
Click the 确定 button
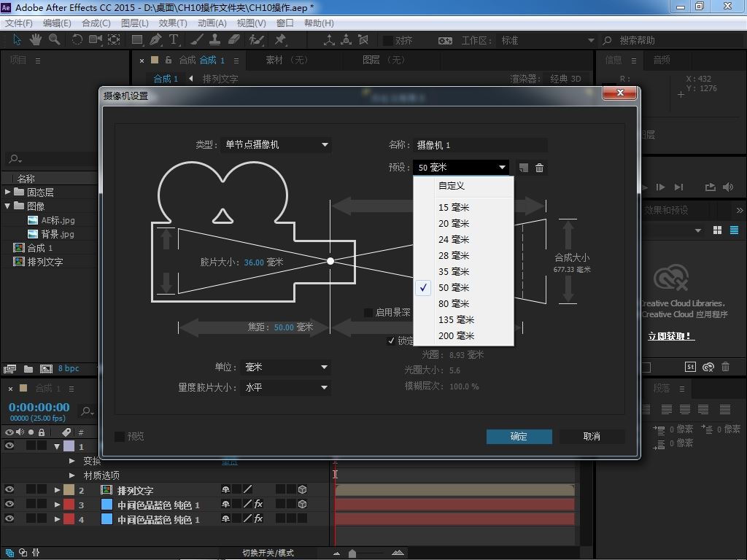click(519, 436)
